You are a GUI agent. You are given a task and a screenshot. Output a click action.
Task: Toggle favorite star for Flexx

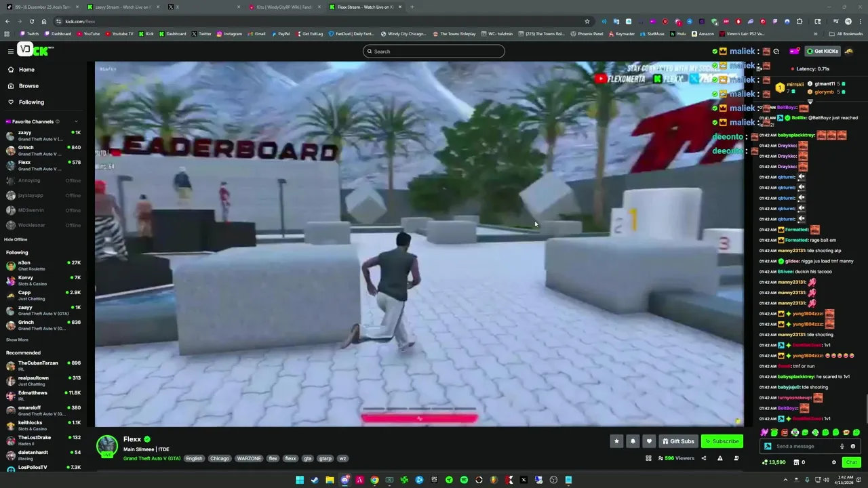(x=616, y=441)
